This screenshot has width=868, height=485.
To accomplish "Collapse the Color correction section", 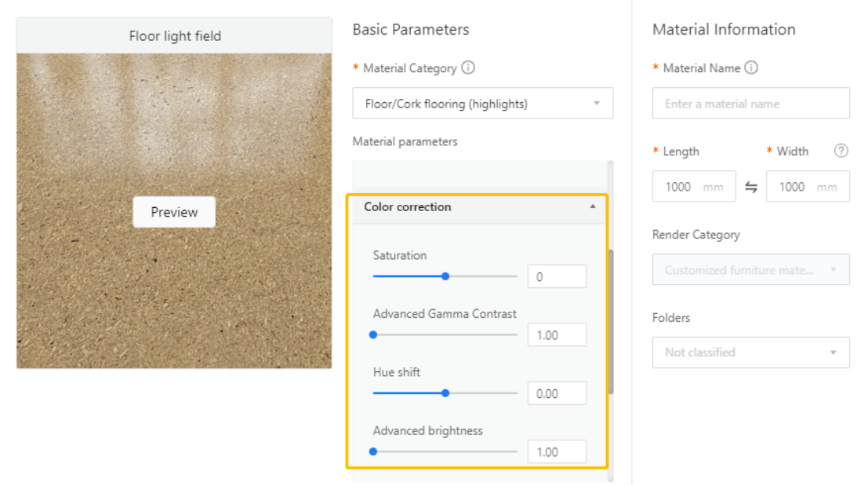I will tap(592, 207).
